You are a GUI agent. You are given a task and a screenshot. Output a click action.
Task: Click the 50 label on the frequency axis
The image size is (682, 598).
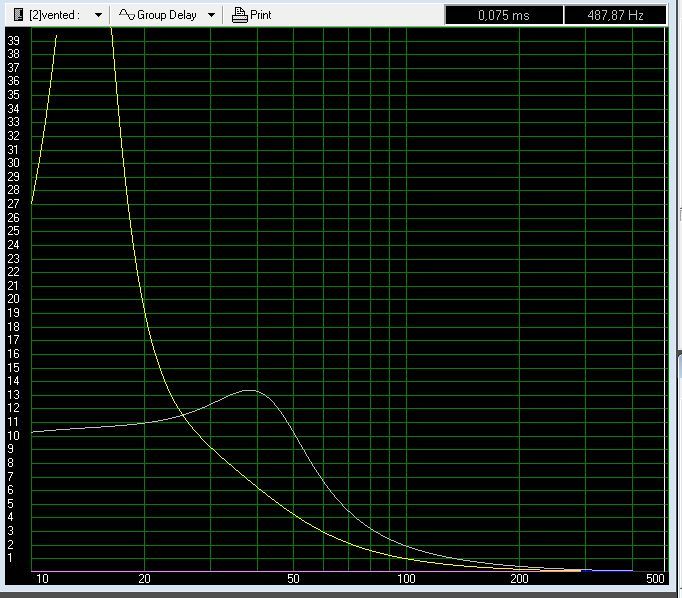293,579
